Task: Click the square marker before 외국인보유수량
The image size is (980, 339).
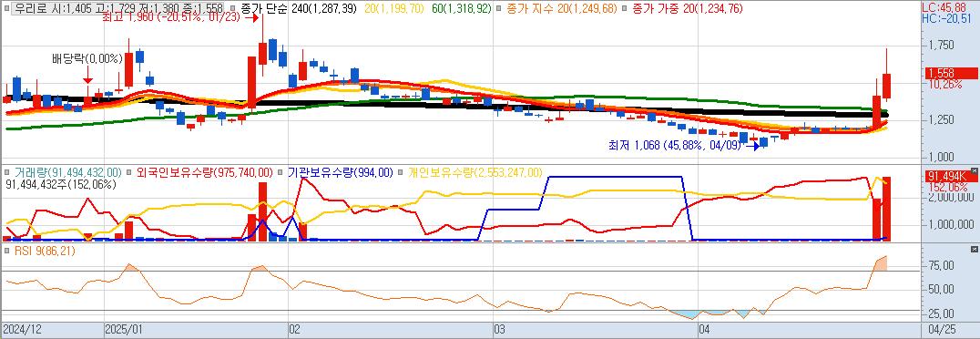Action: tap(128, 172)
